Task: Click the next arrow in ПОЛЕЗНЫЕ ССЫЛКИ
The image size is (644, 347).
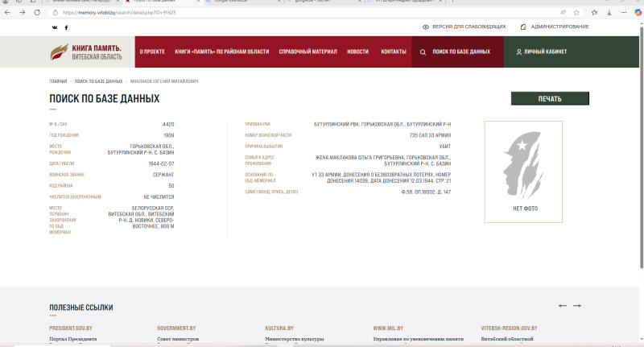Action: click(577, 305)
